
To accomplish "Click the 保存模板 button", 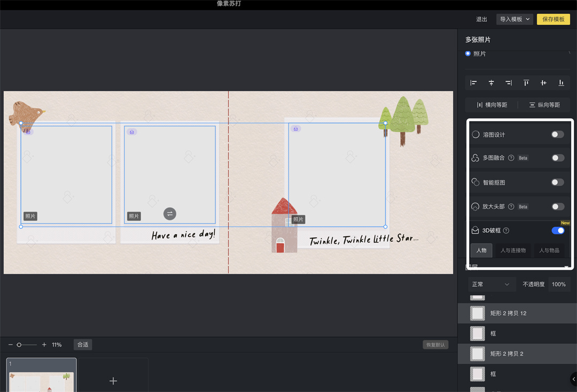I will 553,19.
